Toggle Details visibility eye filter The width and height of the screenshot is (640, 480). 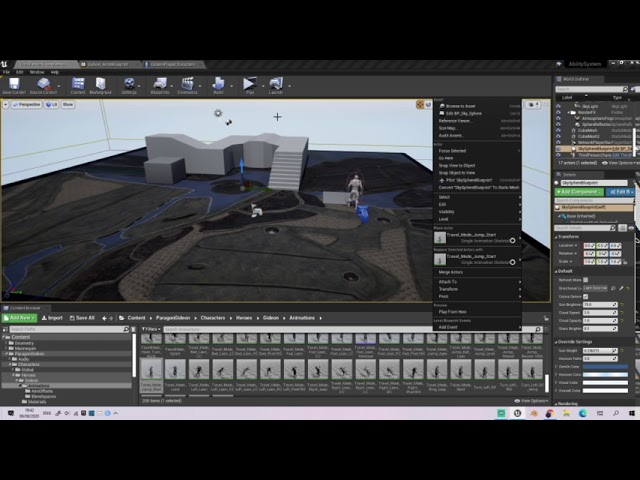coord(631,228)
